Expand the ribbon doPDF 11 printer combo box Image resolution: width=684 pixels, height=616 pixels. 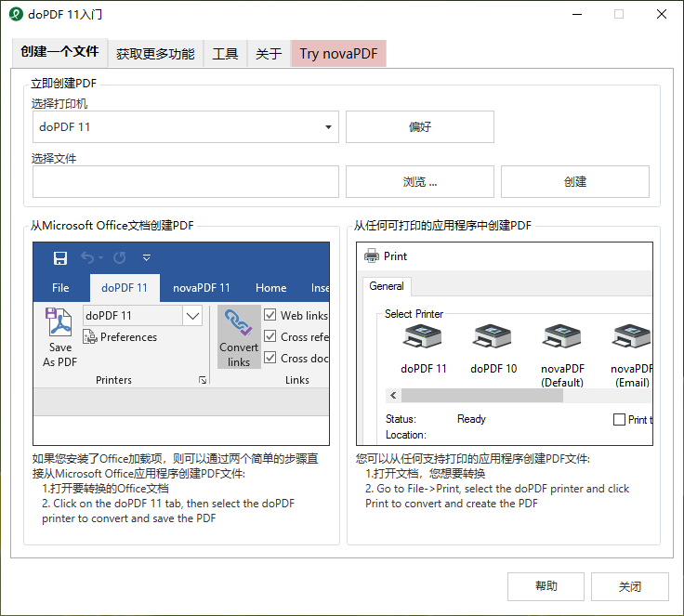(192, 315)
